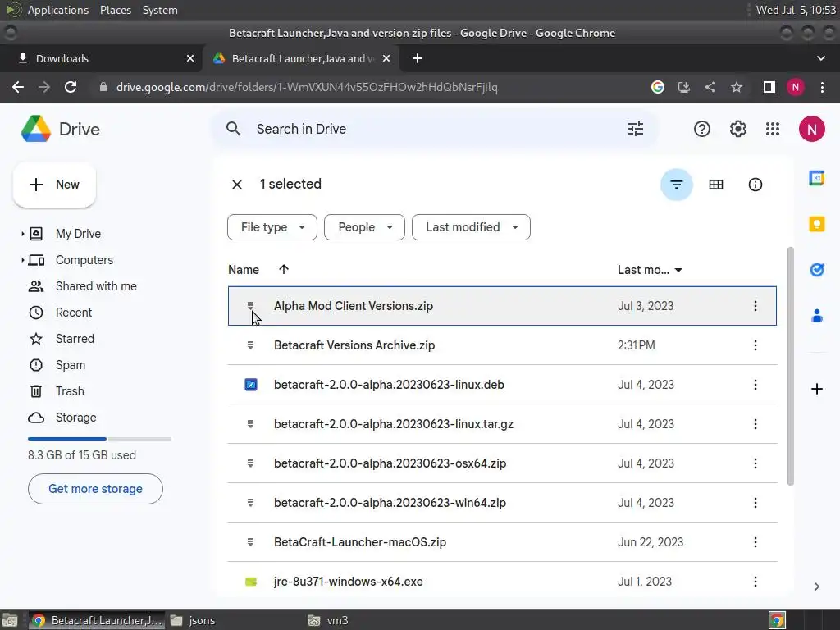840x630 pixels.
Task: Hide side panel chevron
Action: coord(816,587)
